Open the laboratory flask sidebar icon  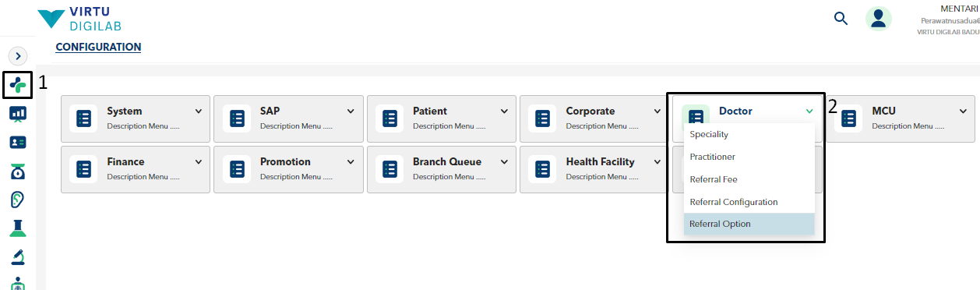pyautogui.click(x=17, y=228)
